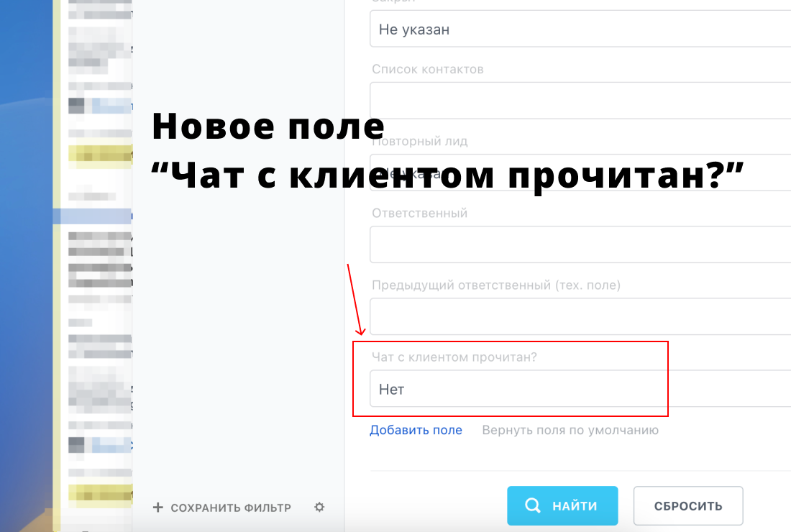The height and width of the screenshot is (532, 791).
Task: Click the Ответственный field label
Action: coord(419,213)
